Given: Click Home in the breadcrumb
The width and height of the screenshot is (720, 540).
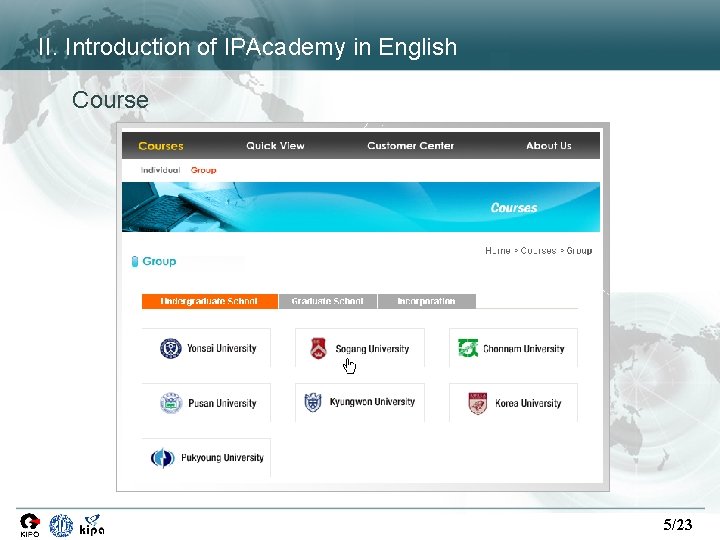Looking at the screenshot, I should (x=498, y=251).
